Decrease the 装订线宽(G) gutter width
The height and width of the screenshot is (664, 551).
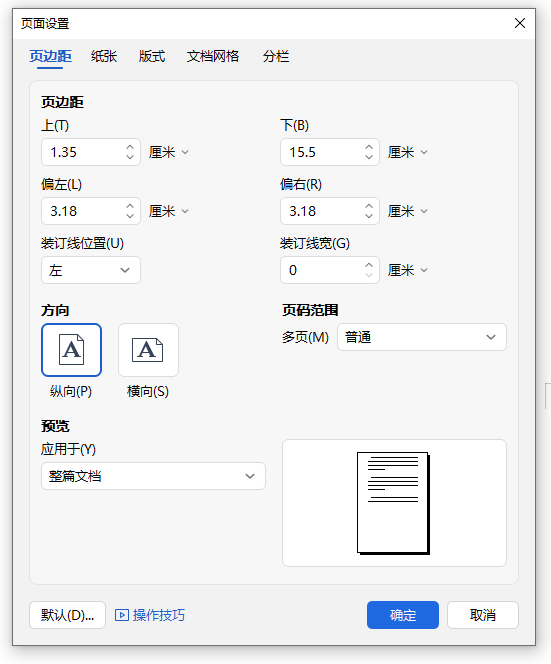(x=369, y=275)
